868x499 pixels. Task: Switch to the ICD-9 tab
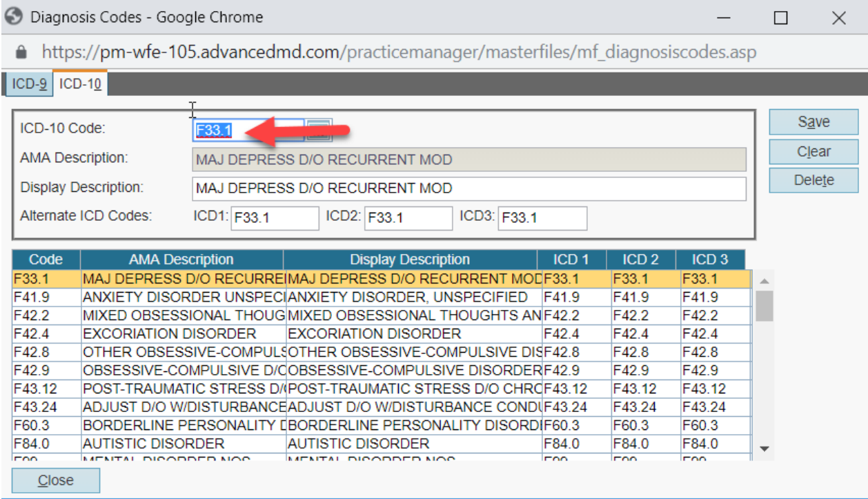[x=29, y=84]
